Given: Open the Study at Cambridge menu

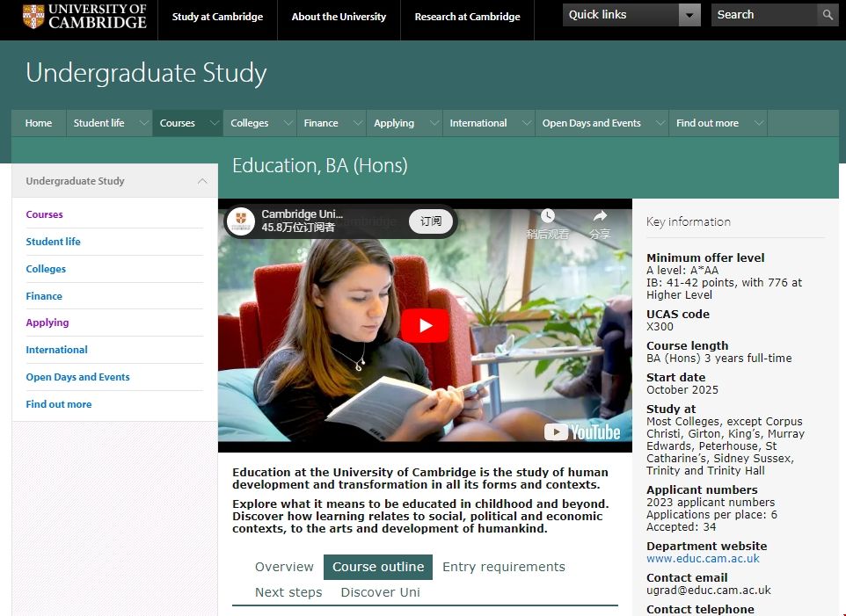Looking at the screenshot, I should [217, 17].
